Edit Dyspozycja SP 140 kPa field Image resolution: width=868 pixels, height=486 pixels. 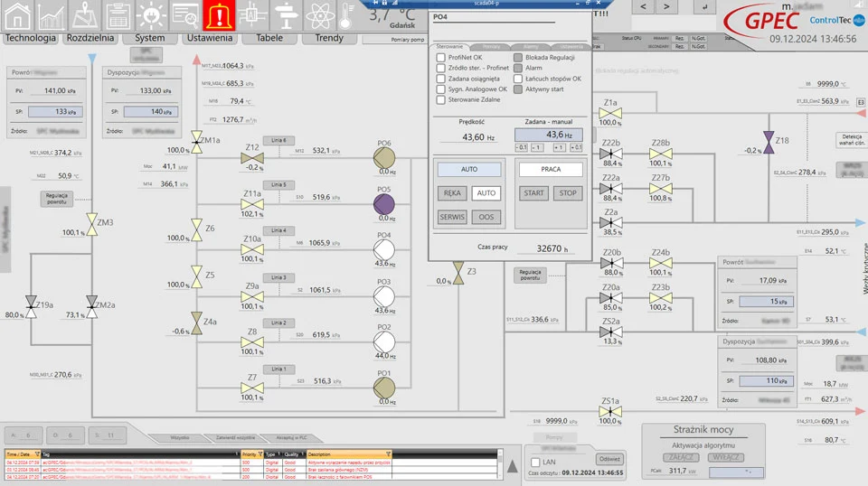(x=151, y=112)
